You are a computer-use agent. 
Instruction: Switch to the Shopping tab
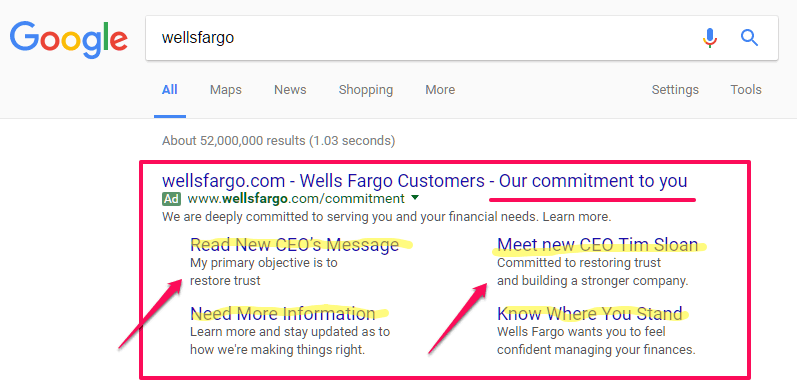pos(366,90)
